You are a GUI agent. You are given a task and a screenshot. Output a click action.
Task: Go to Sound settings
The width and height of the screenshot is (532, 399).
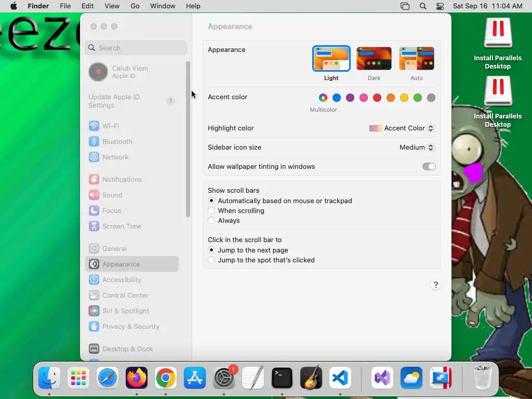131,195
